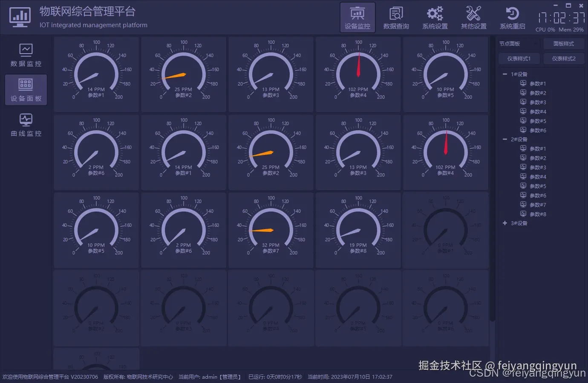Click the 17:02:37 digital clock display

[561, 18]
